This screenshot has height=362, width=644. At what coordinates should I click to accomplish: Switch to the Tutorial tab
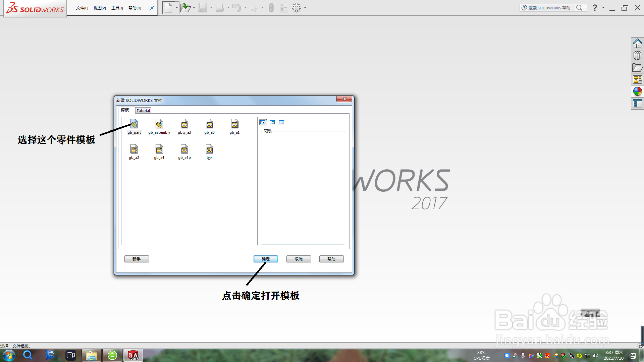tap(143, 111)
